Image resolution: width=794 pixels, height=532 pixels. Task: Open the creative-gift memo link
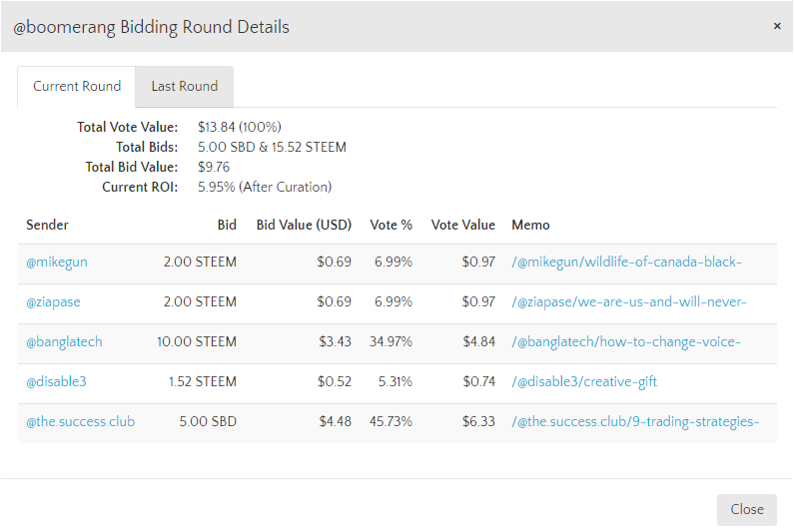pyautogui.click(x=584, y=382)
